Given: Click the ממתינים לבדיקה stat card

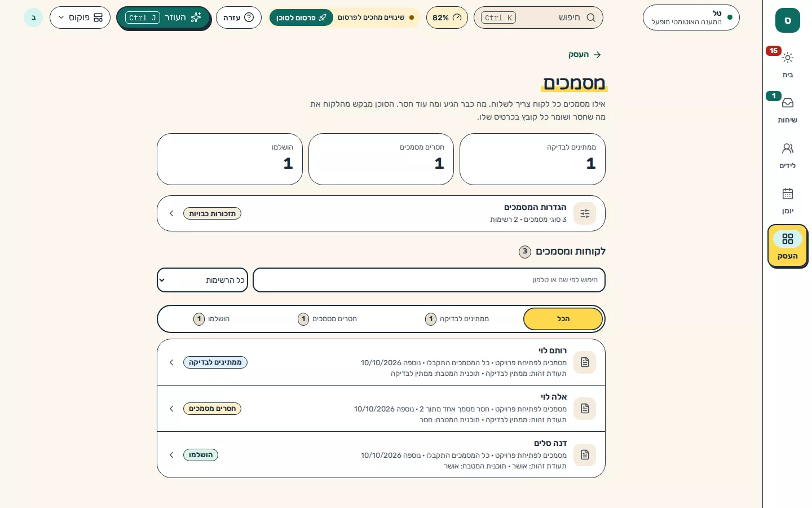Looking at the screenshot, I should pos(532,159).
